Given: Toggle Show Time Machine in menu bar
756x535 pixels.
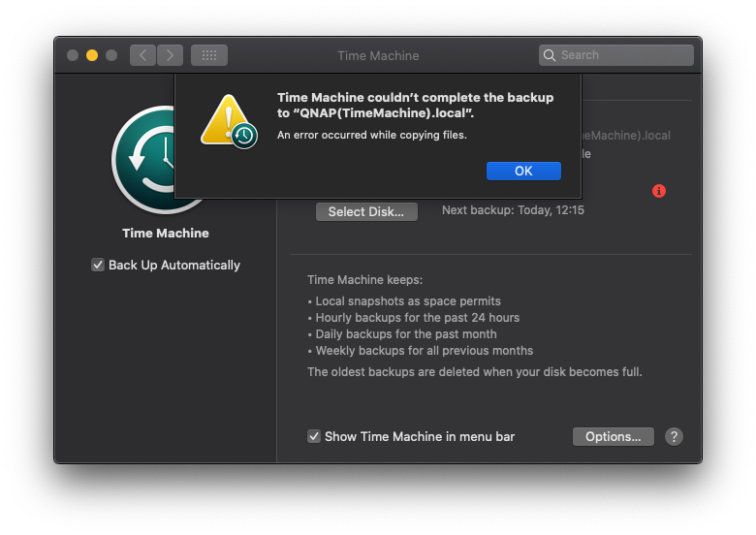Looking at the screenshot, I should 314,436.
